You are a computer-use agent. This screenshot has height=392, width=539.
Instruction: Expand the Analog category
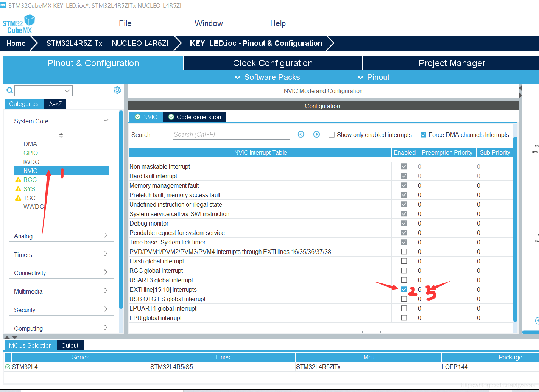click(x=106, y=235)
